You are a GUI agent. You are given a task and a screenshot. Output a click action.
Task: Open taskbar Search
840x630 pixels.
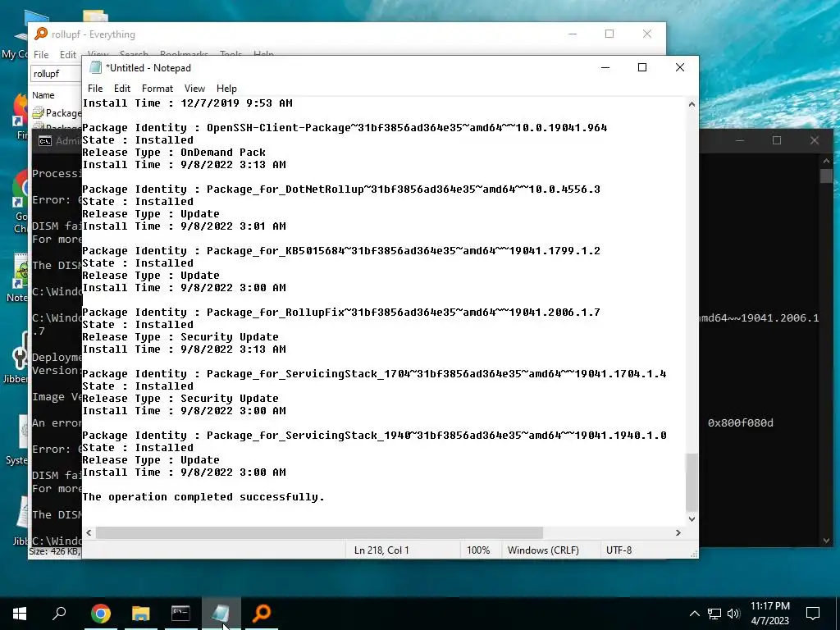pyautogui.click(x=59, y=614)
